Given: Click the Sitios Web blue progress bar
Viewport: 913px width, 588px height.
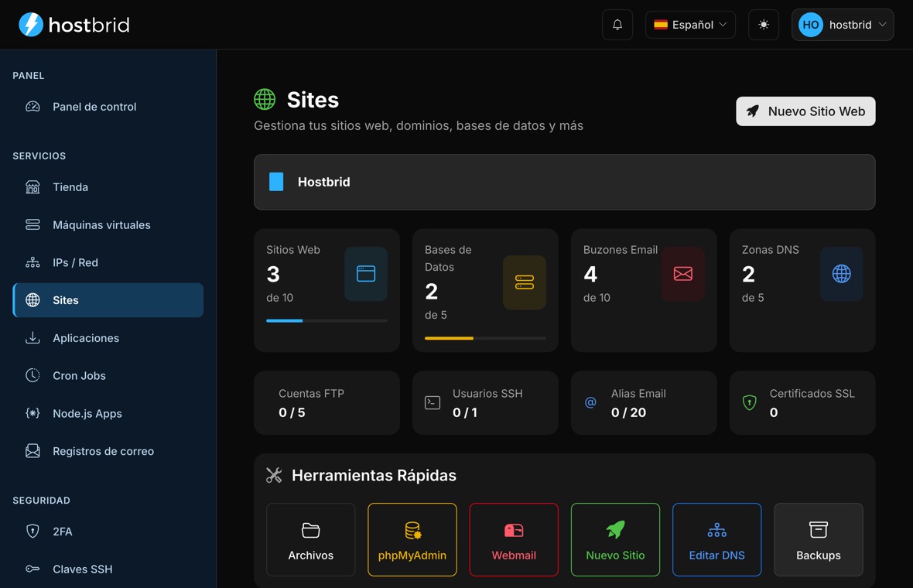Looking at the screenshot, I should [284, 321].
